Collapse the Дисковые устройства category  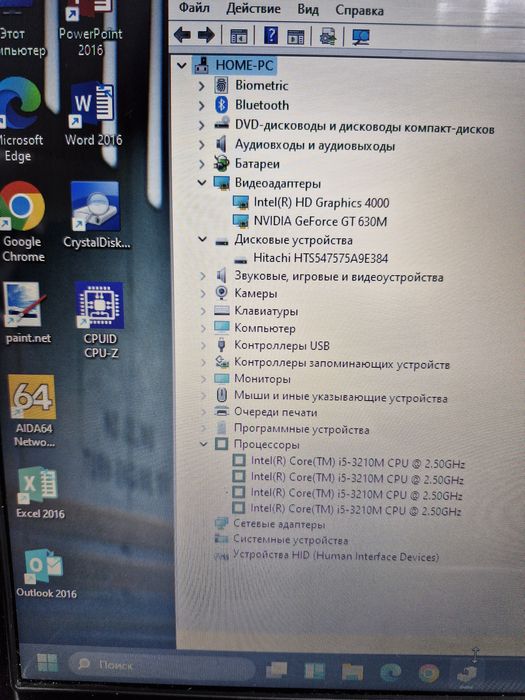[202, 240]
